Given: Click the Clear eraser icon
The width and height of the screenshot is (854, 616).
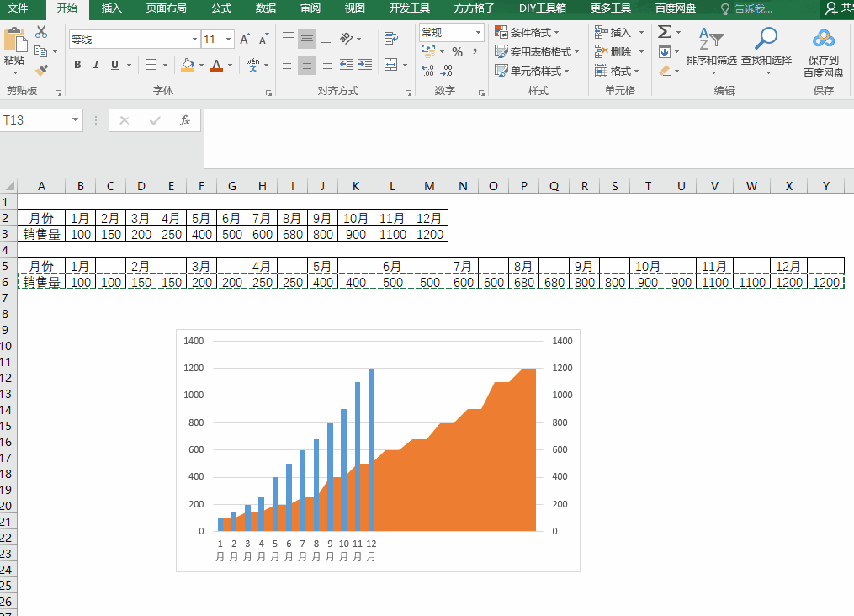Looking at the screenshot, I should [665, 71].
